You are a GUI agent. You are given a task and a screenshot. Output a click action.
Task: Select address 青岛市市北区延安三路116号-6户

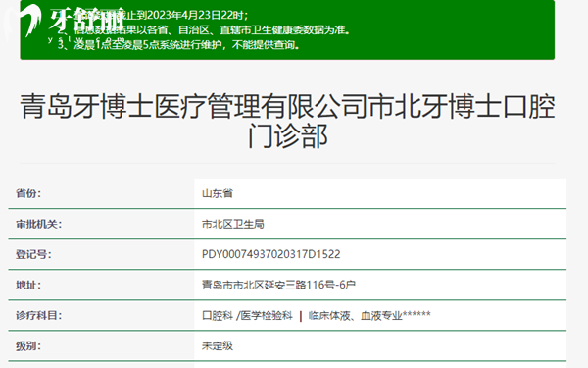[x=278, y=285]
